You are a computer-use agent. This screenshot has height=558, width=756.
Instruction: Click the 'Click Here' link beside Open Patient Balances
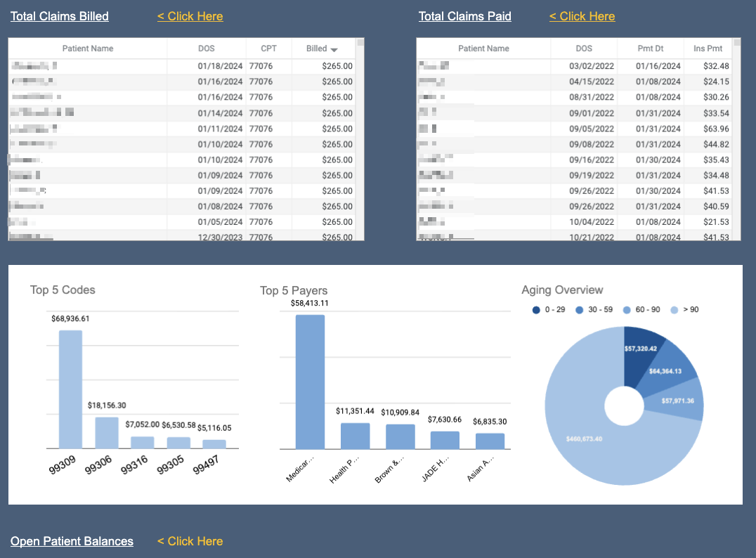click(190, 541)
